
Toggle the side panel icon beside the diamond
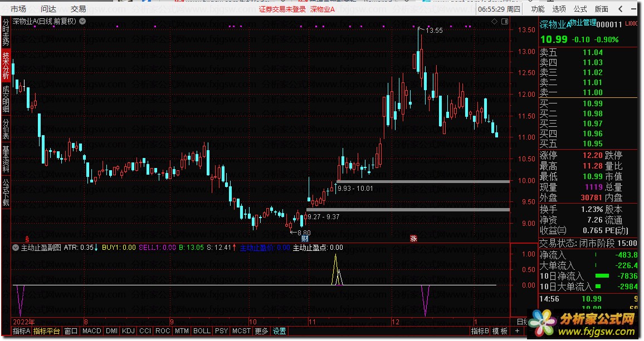(505, 21)
